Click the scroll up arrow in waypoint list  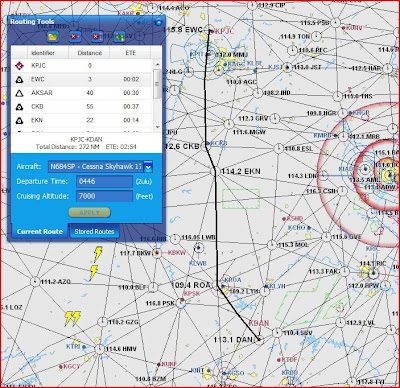[158, 64]
